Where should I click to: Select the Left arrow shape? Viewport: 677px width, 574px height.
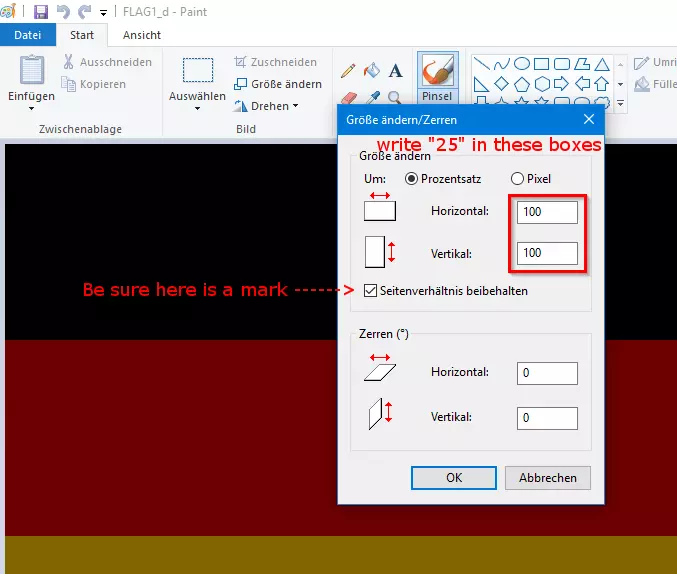click(582, 84)
